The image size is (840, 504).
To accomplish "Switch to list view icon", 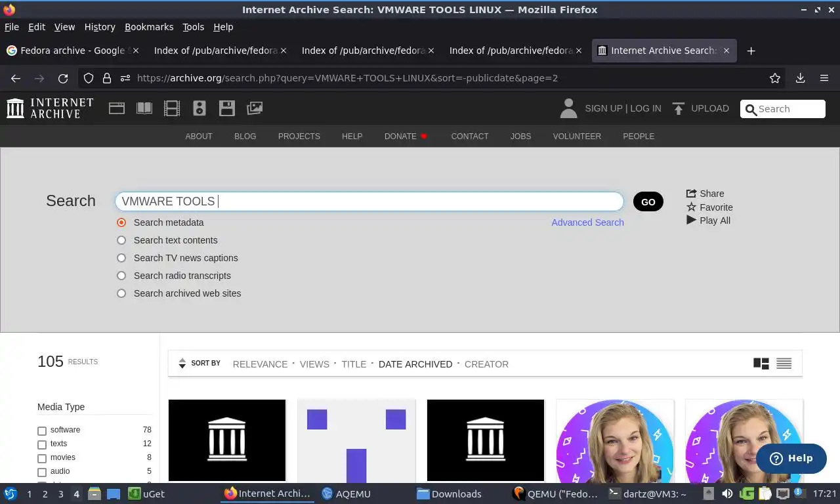I will click(x=784, y=364).
